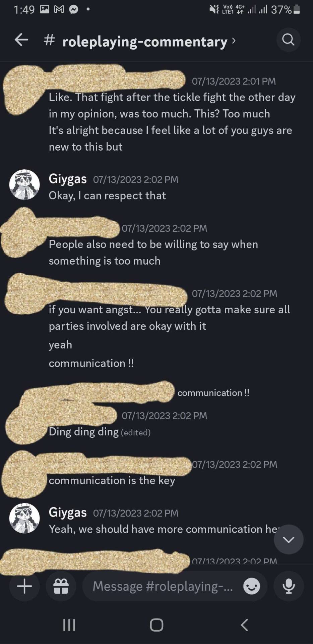Tap Android back navigation arrow

[x=244, y=625]
